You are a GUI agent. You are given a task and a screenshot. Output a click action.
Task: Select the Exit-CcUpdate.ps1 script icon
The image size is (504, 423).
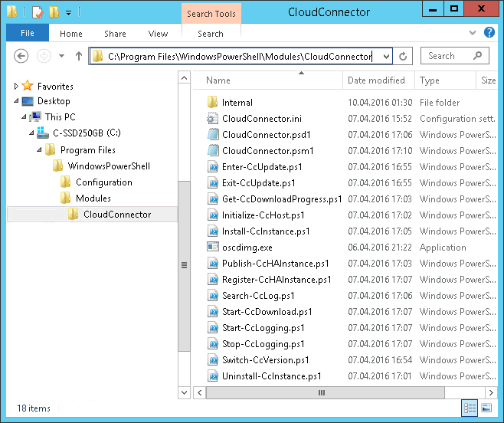(x=212, y=182)
